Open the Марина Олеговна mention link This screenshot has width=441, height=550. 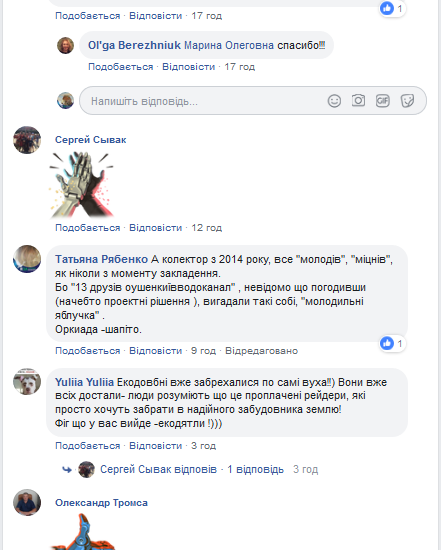229,45
